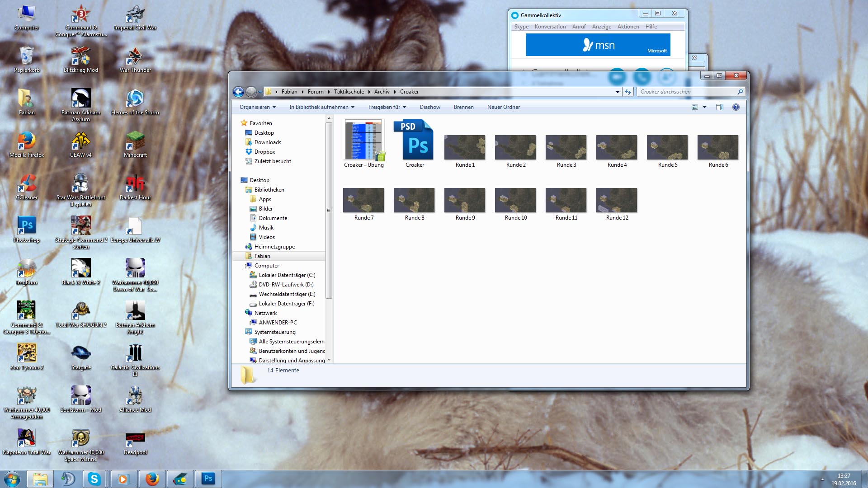Open the Freigeben für dropdown
Screen dimensions: 868x488
point(387,107)
